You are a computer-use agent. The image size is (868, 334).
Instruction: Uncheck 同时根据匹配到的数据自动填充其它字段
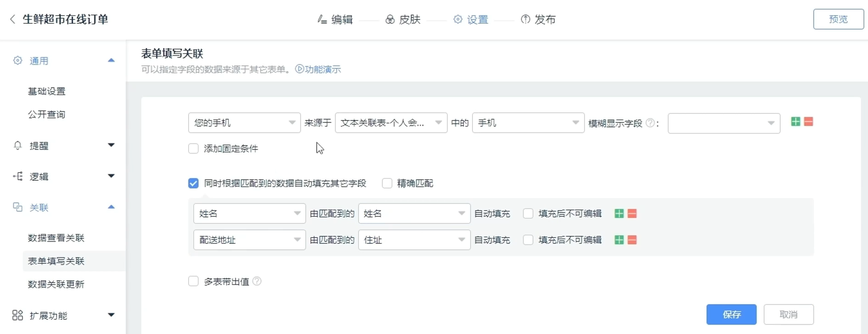coord(194,183)
